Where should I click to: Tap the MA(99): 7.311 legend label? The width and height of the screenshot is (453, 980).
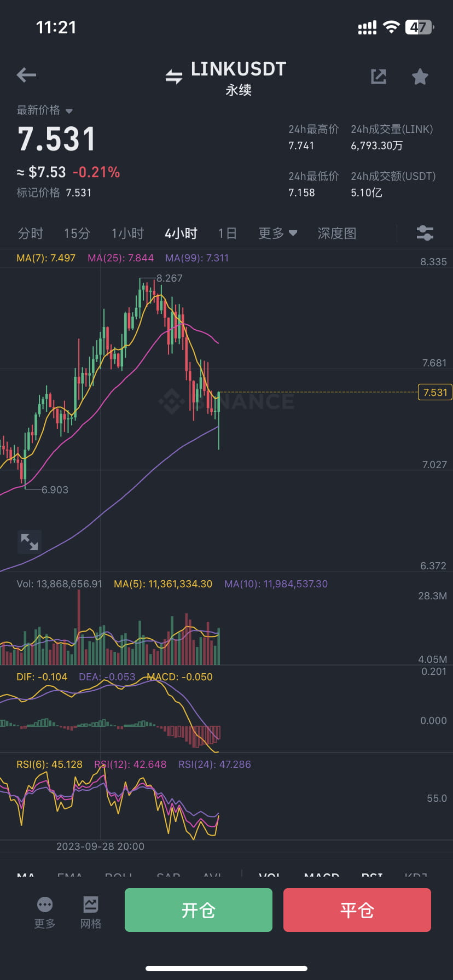click(x=197, y=258)
